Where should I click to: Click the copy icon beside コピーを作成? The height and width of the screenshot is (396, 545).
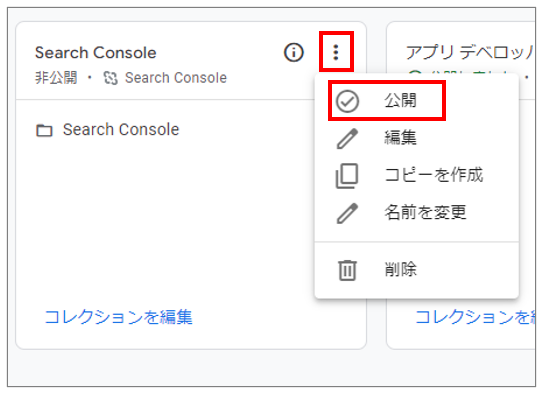pos(347,176)
